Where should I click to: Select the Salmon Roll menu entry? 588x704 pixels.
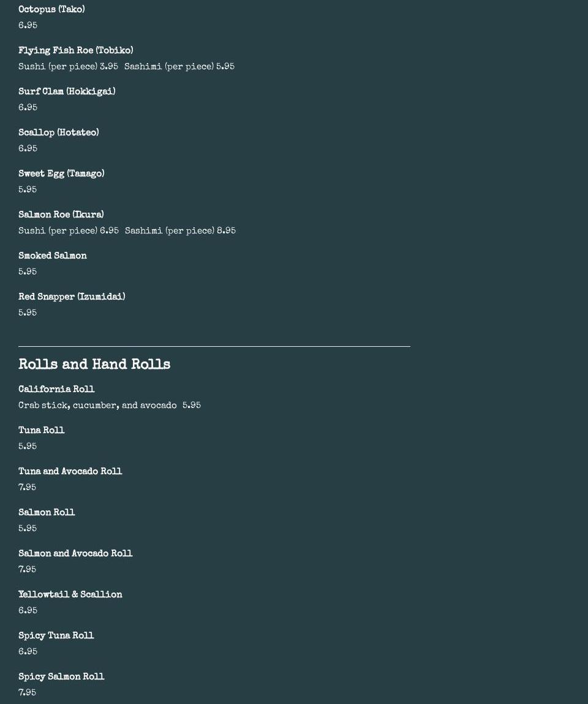(47, 513)
